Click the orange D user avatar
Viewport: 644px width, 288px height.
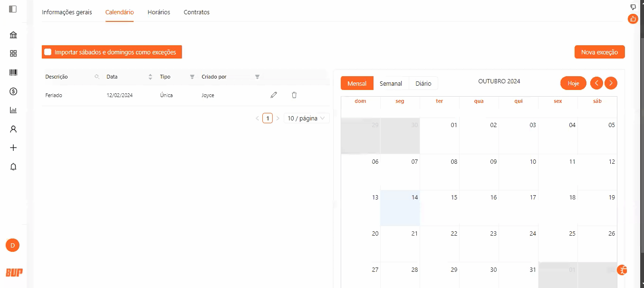12,245
